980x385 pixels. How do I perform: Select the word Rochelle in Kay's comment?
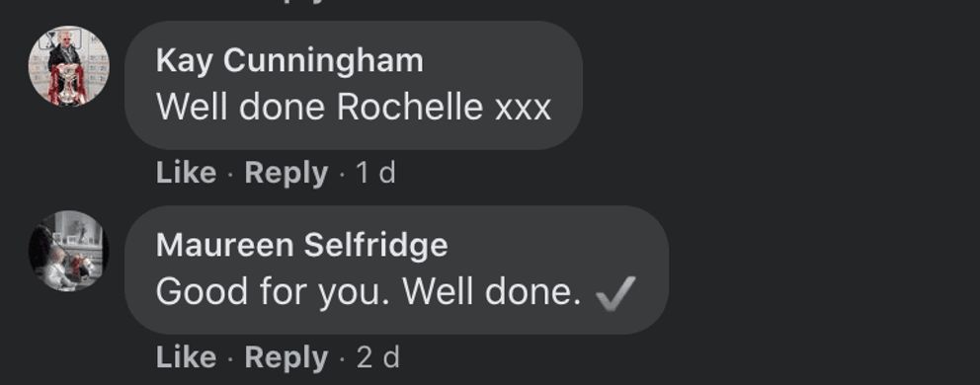[410, 107]
